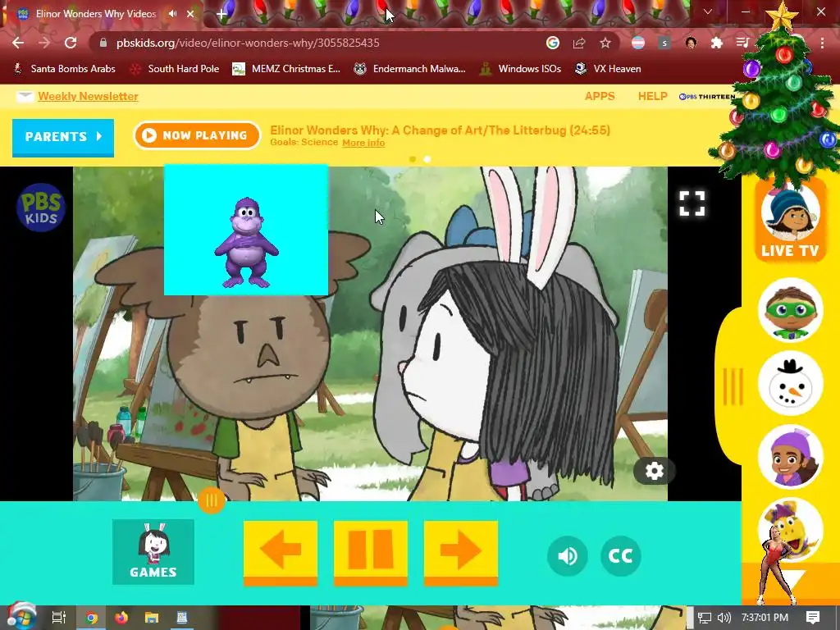Select the second carousel dot
The width and height of the screenshot is (840, 630).
pyautogui.click(x=427, y=159)
